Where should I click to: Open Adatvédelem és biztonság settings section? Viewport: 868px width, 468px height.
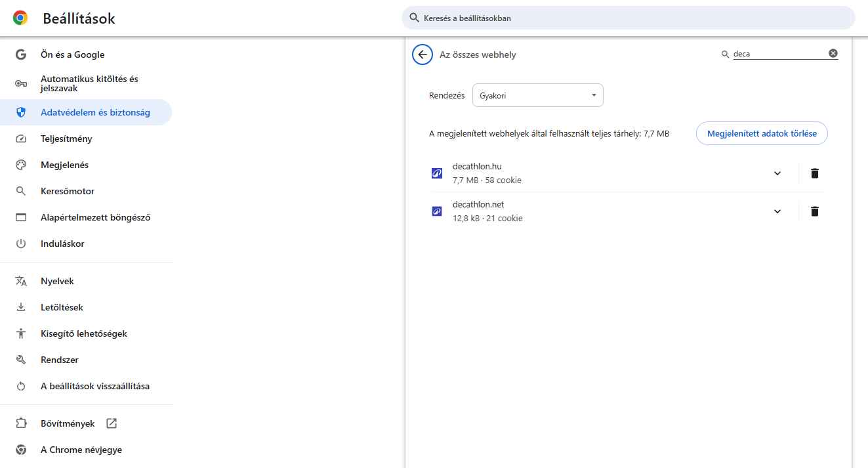[95, 112]
